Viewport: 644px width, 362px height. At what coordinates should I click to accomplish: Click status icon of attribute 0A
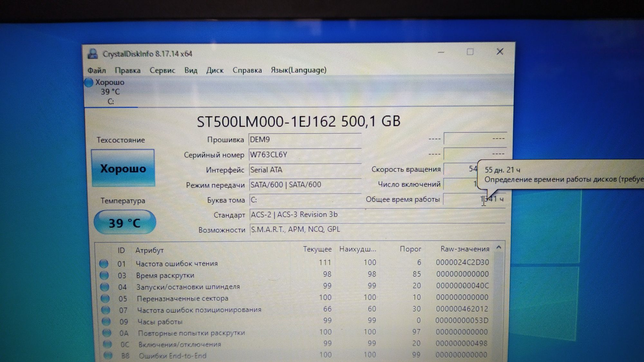click(107, 333)
